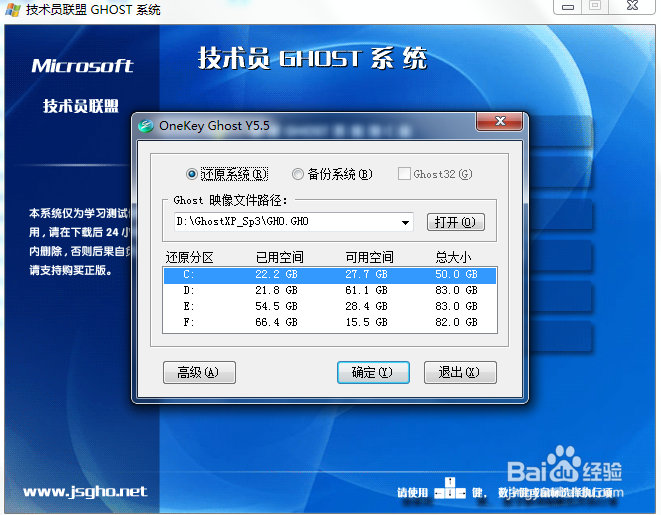The height and width of the screenshot is (515, 661).
Task: Click the arrow keys icon at bottom
Action: 450,488
